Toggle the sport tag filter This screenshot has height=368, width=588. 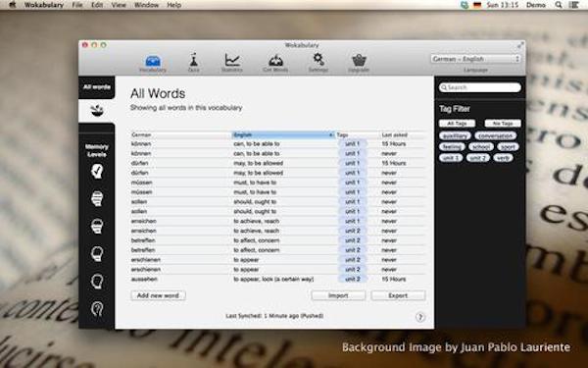pos(508,147)
